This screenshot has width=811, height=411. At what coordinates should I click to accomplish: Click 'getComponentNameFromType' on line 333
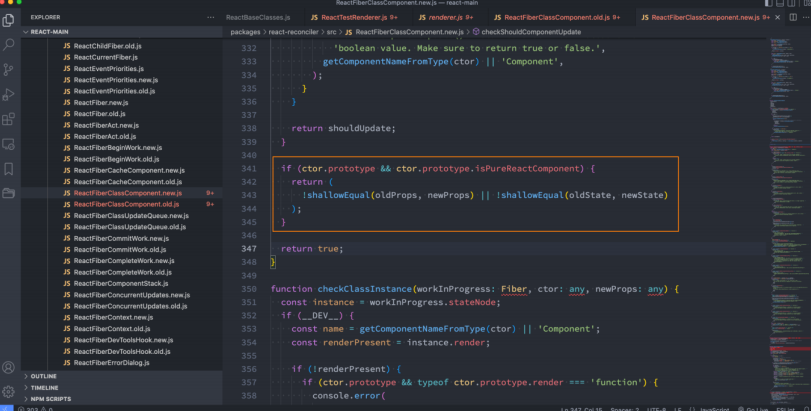point(385,62)
